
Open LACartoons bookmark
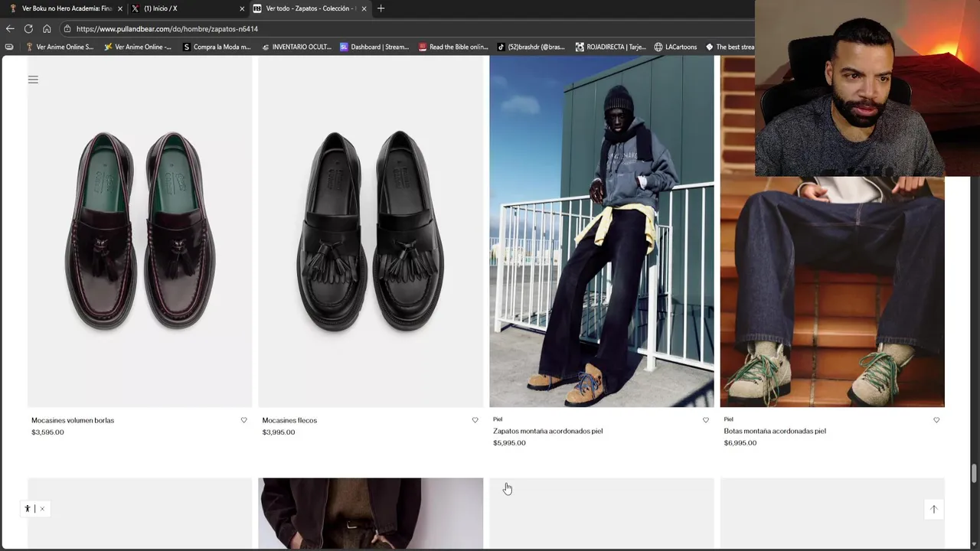(675, 47)
